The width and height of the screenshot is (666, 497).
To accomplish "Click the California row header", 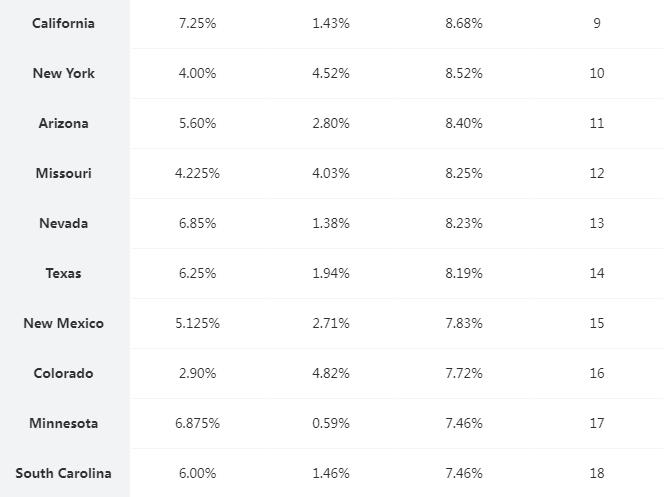I will [x=64, y=23].
